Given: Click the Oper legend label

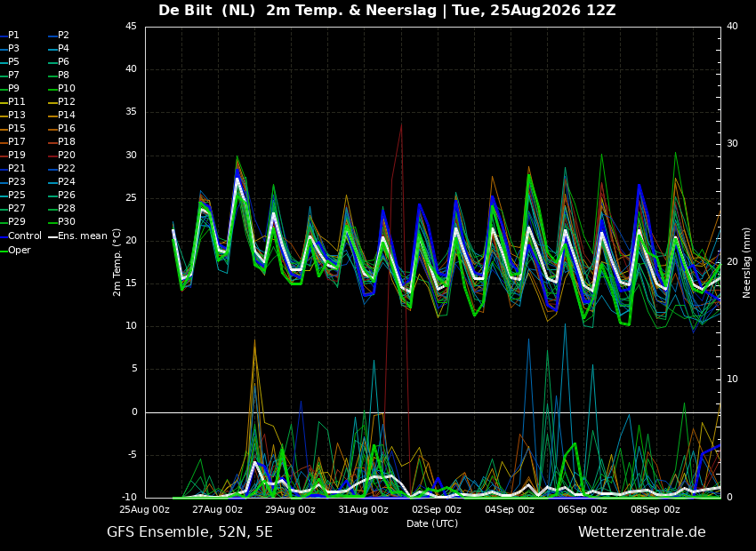Looking at the screenshot, I should coord(20,250).
